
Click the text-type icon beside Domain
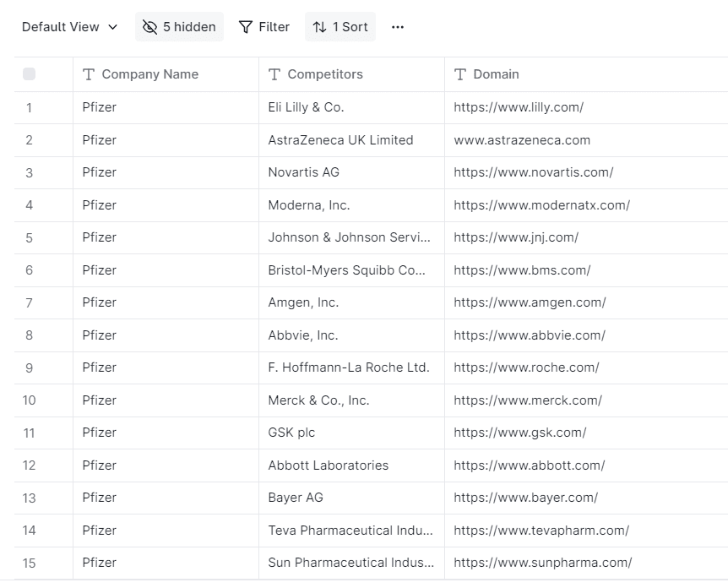pos(460,74)
